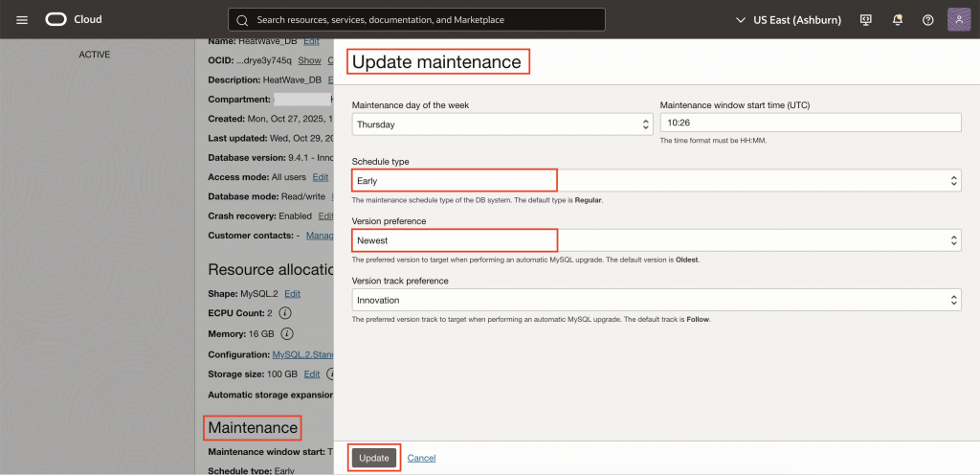Click the Database version text
980x475 pixels.
(x=271, y=157)
